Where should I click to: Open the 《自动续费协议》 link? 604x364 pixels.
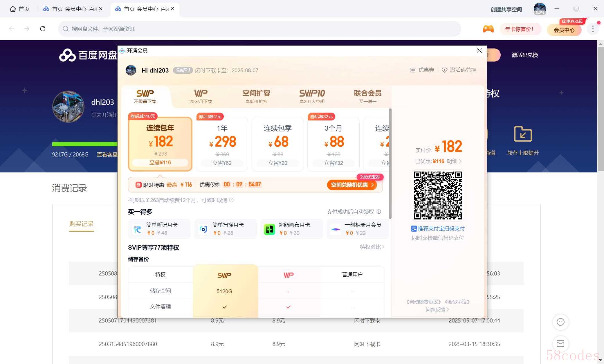coord(424,302)
